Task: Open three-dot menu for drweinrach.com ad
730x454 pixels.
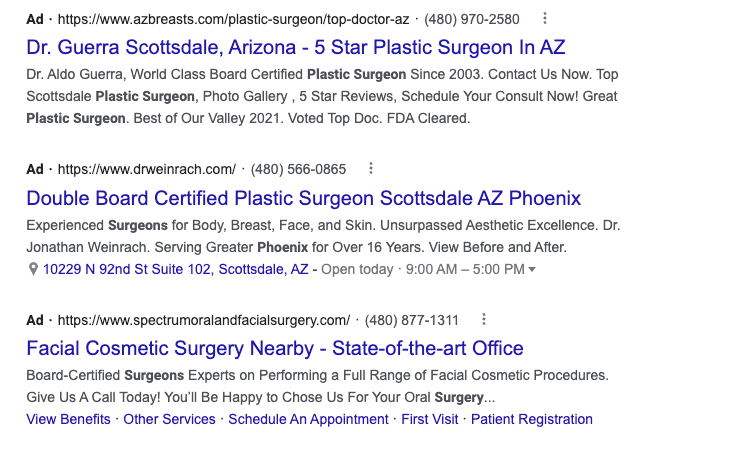Action: tap(371, 169)
